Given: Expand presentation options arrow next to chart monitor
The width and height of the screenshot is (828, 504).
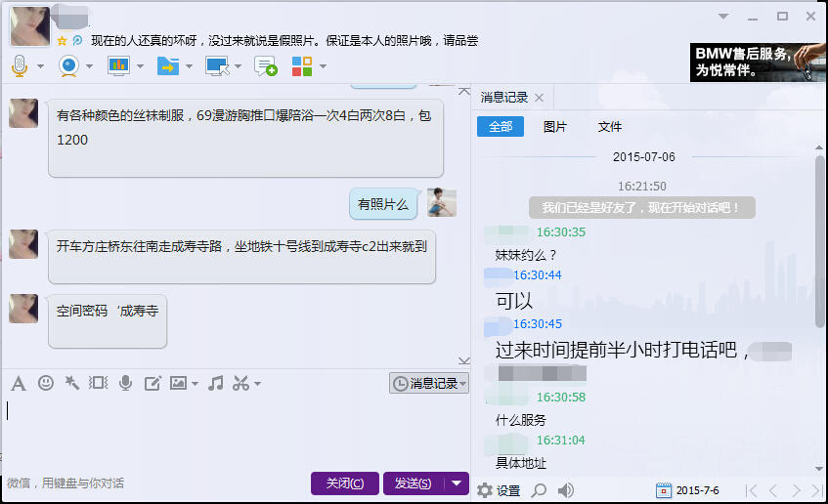Looking at the screenshot, I should click(140, 66).
